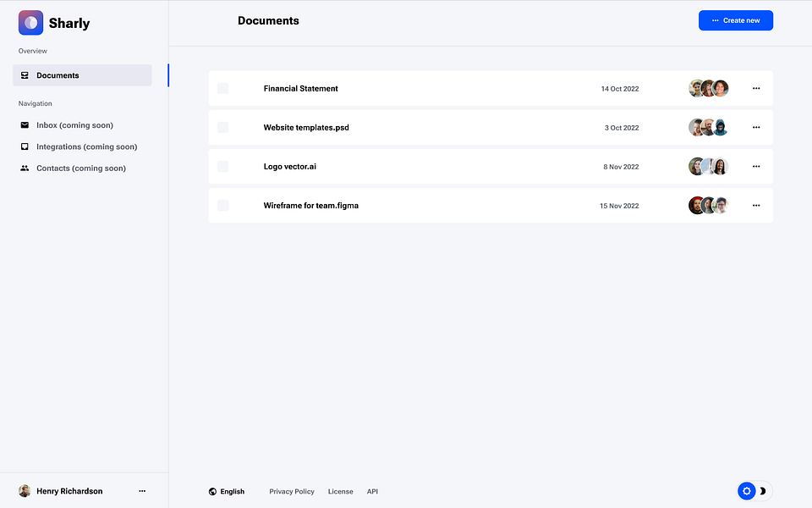Click the Sharly logo icon
Image resolution: width=812 pixels, height=508 pixels.
pos(30,23)
